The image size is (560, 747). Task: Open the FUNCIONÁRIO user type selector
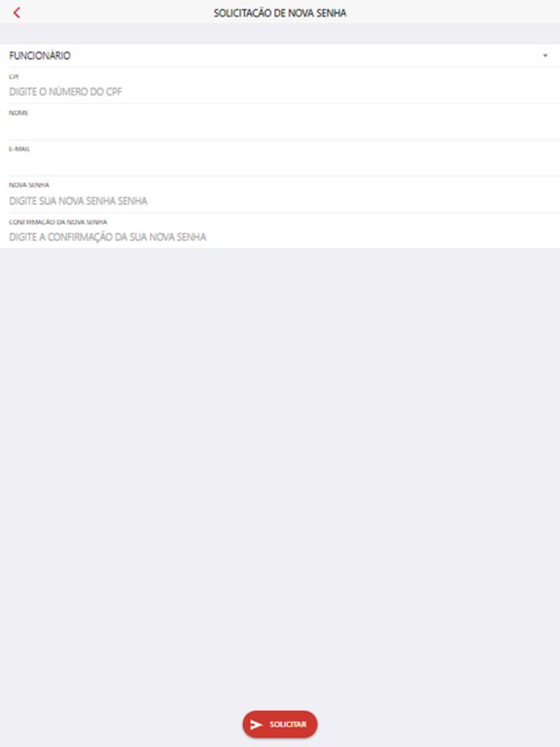pyautogui.click(x=280, y=55)
